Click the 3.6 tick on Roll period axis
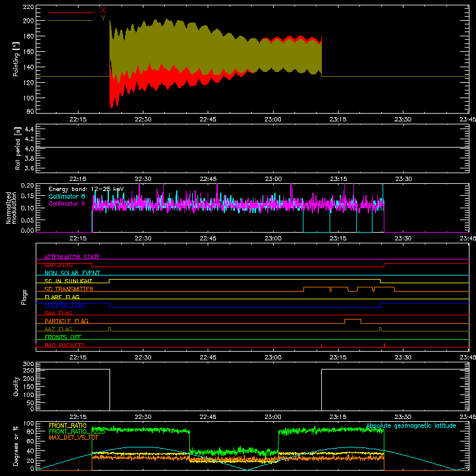 pyautogui.click(x=29, y=168)
